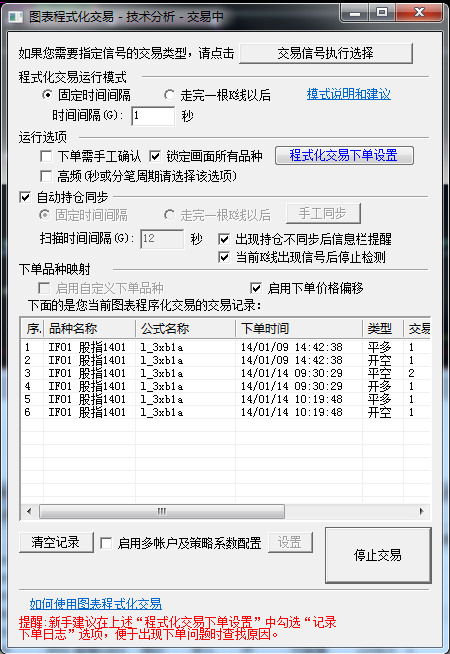Image resolution: width=450 pixels, height=654 pixels.
Task: Click the horizontal scrollbar thumb of records list
Action: coord(162,511)
